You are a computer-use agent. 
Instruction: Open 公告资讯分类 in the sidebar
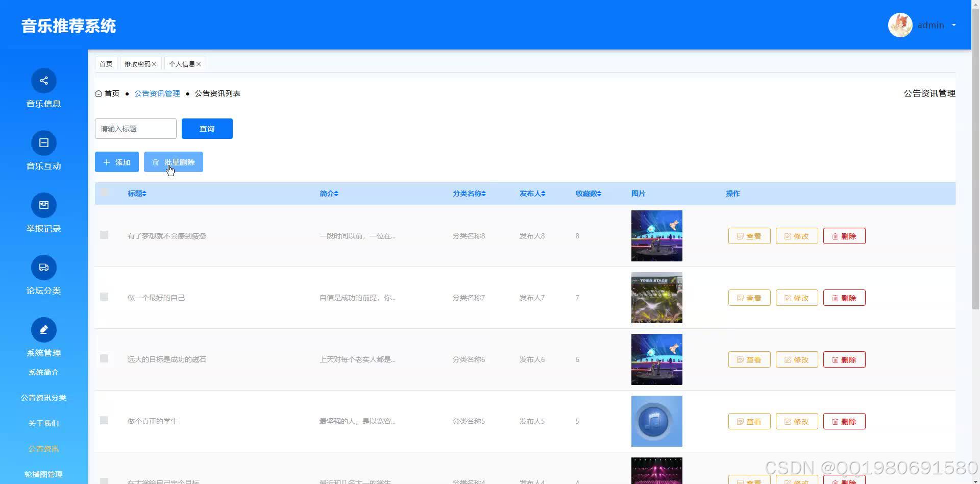pyautogui.click(x=44, y=398)
